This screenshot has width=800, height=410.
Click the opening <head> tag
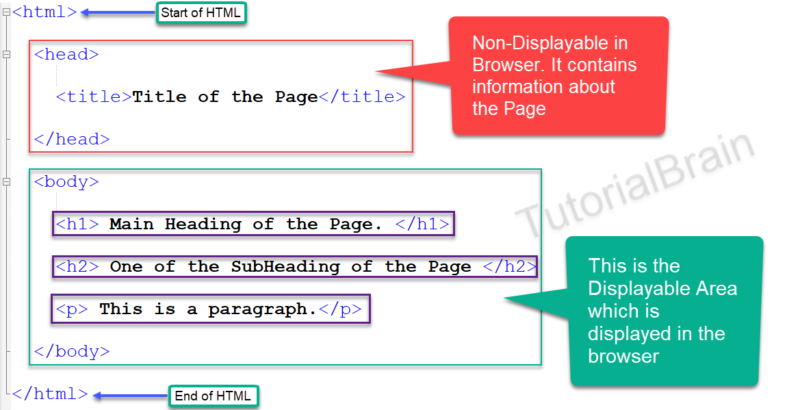66,55
